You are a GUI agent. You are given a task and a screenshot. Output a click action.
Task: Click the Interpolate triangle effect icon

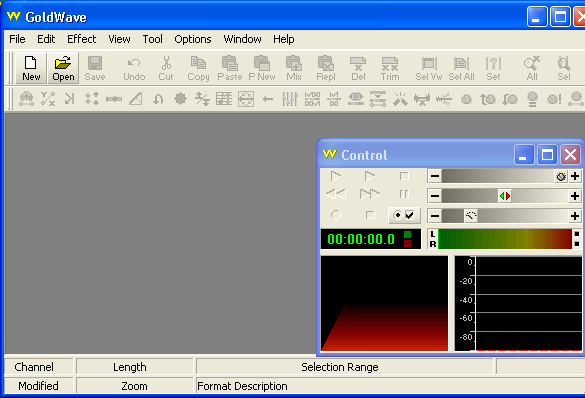(x=136, y=99)
